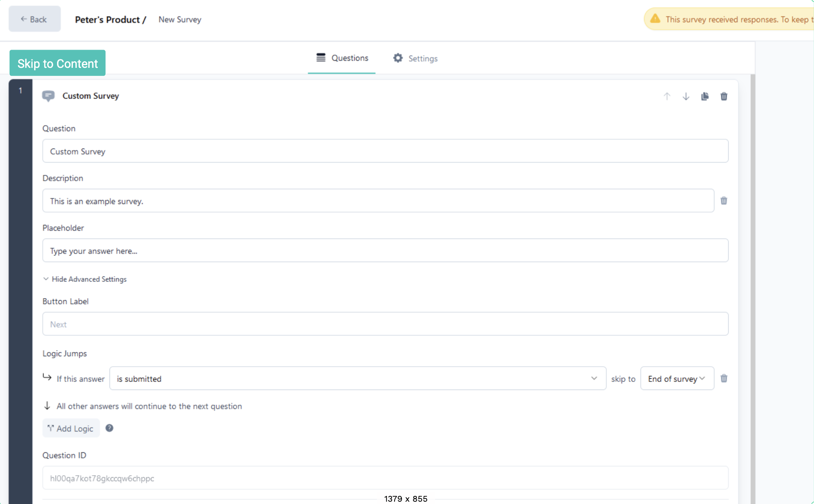Click the Question ID field
The width and height of the screenshot is (814, 504).
point(385,478)
